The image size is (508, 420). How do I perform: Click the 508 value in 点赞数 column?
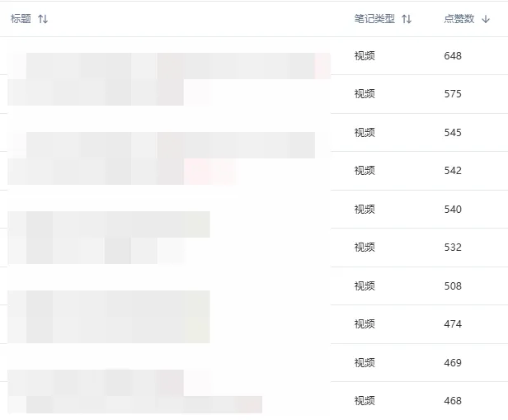[x=452, y=286]
